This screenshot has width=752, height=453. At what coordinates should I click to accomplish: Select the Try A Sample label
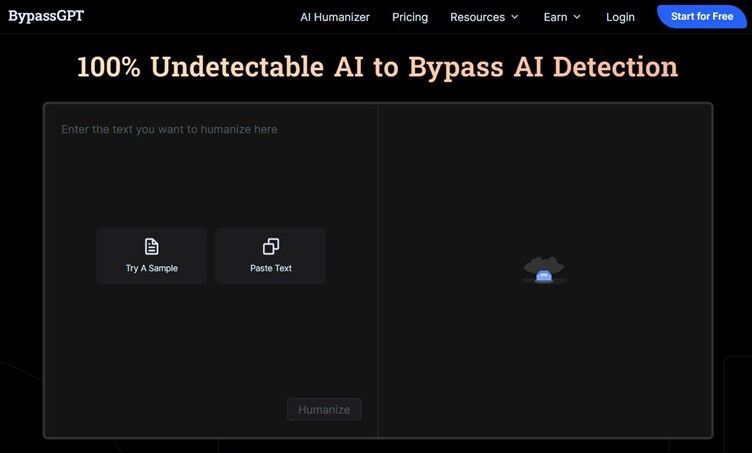(x=152, y=268)
